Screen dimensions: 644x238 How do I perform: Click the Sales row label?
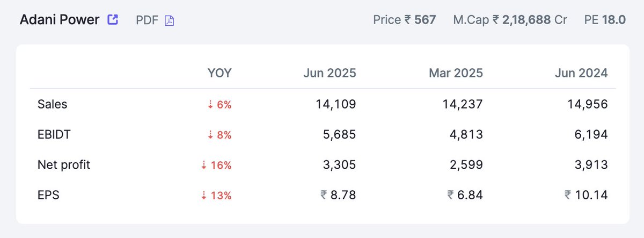tap(53, 104)
